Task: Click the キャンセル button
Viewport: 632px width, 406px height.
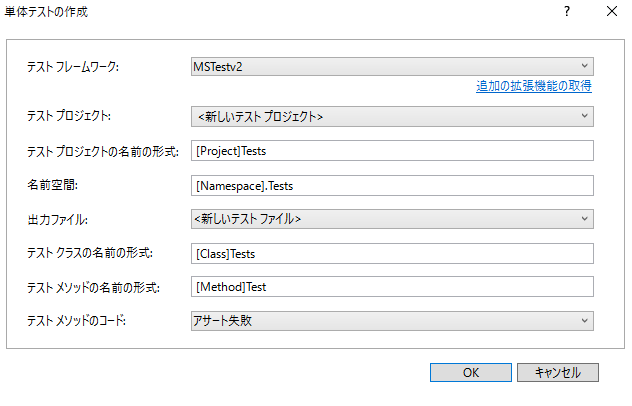Action: click(x=558, y=373)
